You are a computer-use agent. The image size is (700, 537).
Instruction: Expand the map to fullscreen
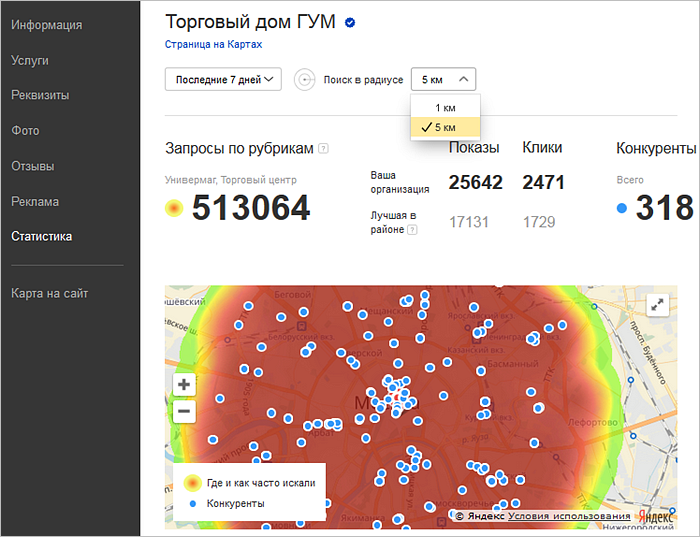tap(657, 305)
